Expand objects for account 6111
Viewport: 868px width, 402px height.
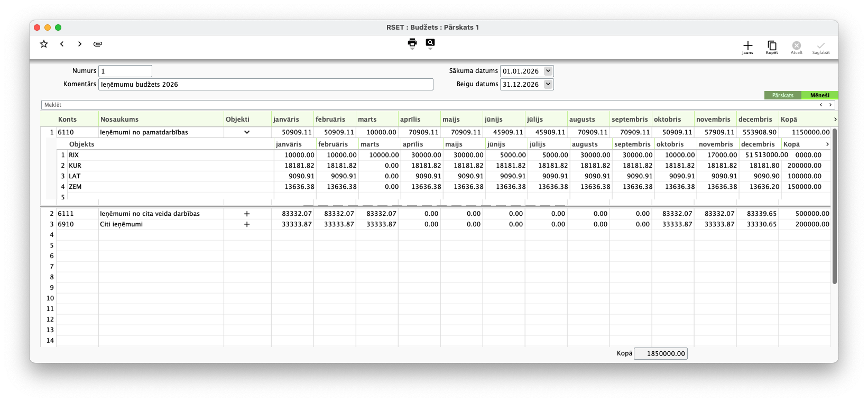(x=247, y=214)
